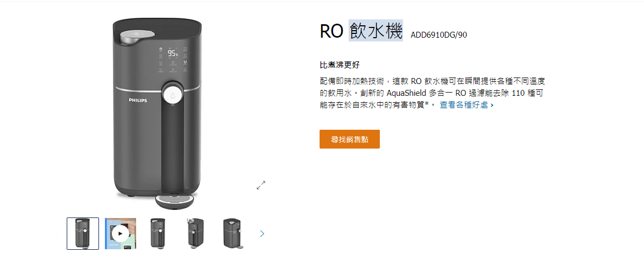Open the 查看各種好處 link

(466, 105)
